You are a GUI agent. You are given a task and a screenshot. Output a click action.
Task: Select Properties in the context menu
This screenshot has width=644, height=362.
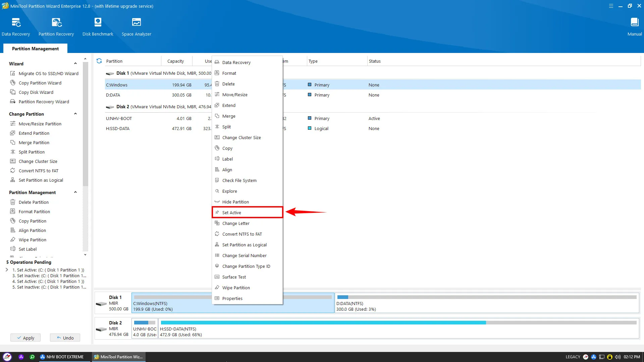click(x=232, y=298)
